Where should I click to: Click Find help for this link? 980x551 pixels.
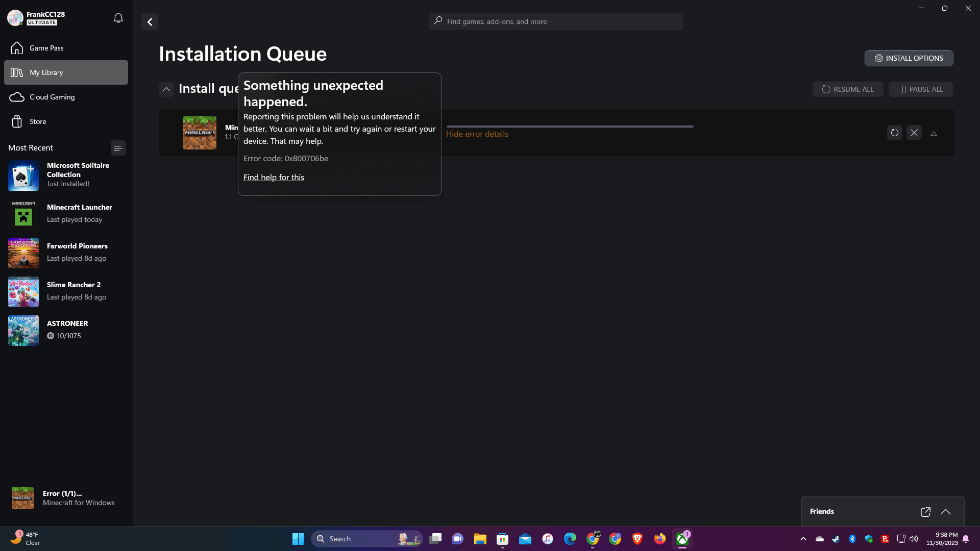point(274,177)
